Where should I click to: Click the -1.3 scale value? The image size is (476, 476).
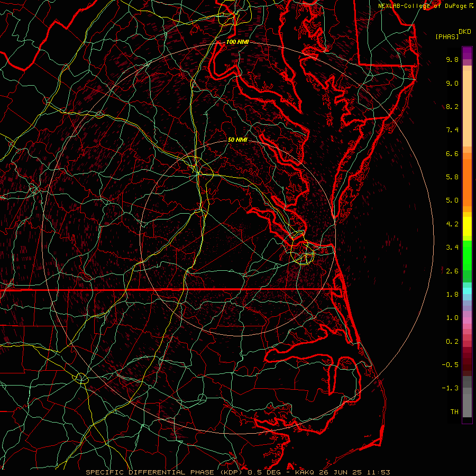pyautogui.click(x=450, y=388)
